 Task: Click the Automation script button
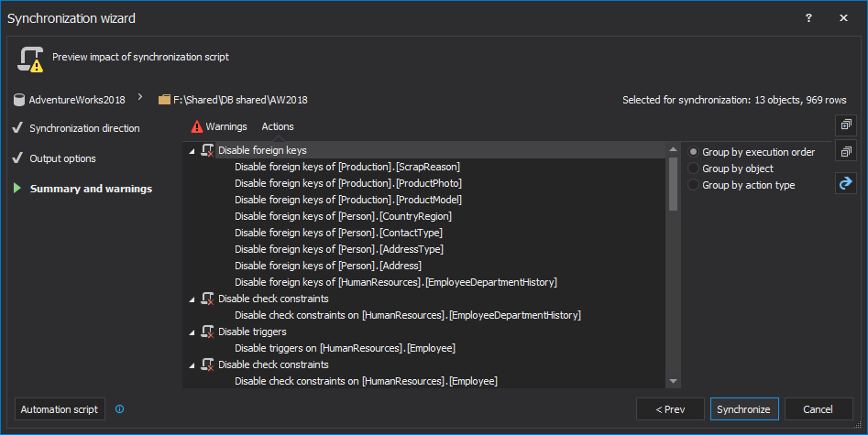coord(60,409)
